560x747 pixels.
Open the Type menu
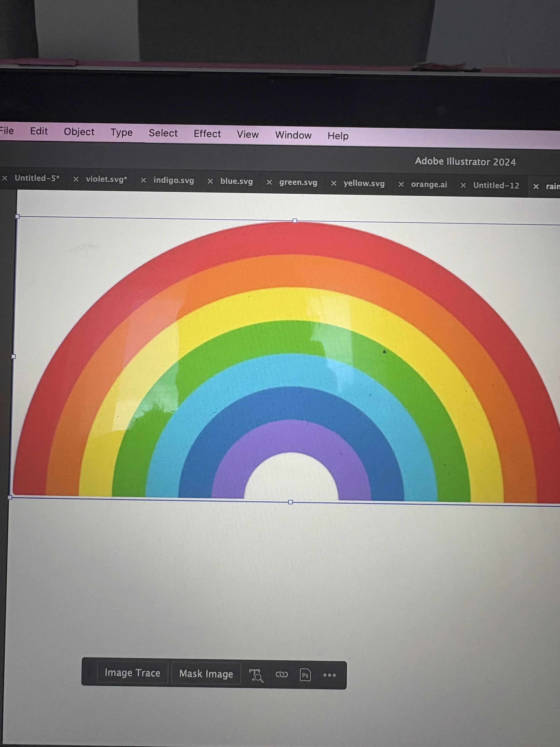pos(121,132)
